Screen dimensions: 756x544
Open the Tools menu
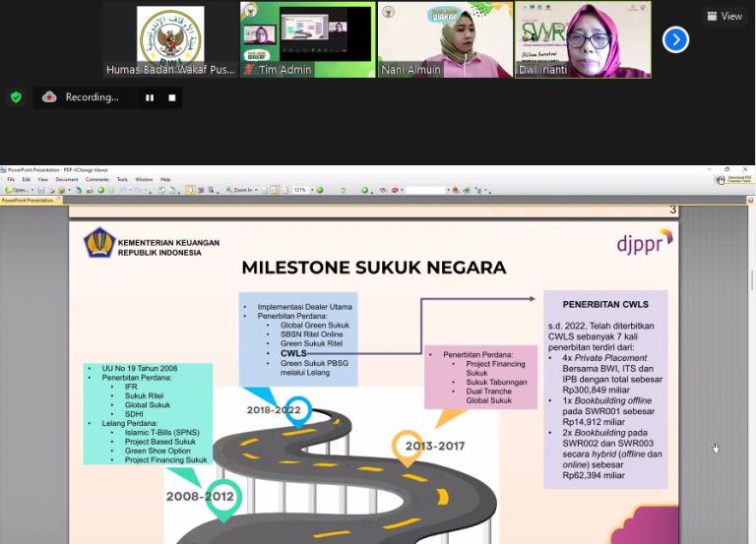tap(122, 179)
